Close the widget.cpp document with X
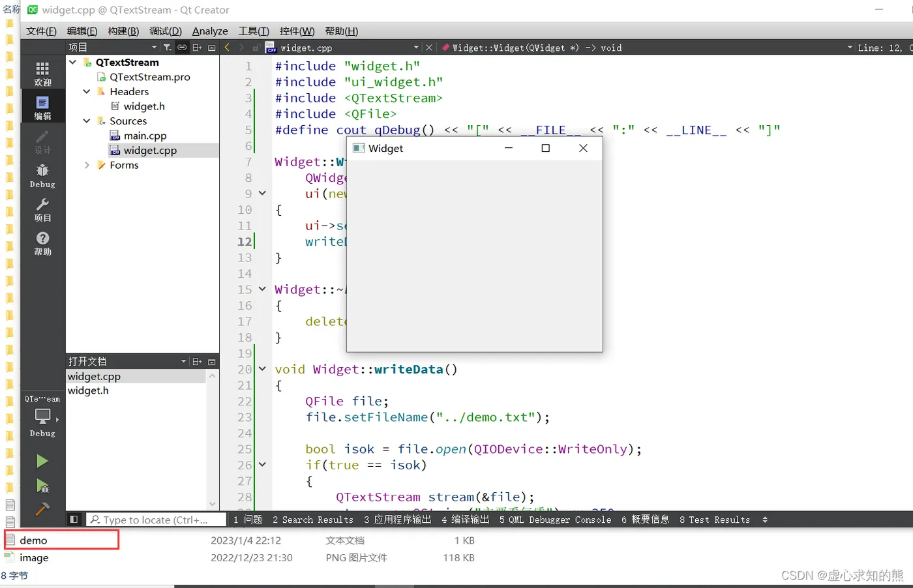Viewport: 913px width, 588px height. 428,48
